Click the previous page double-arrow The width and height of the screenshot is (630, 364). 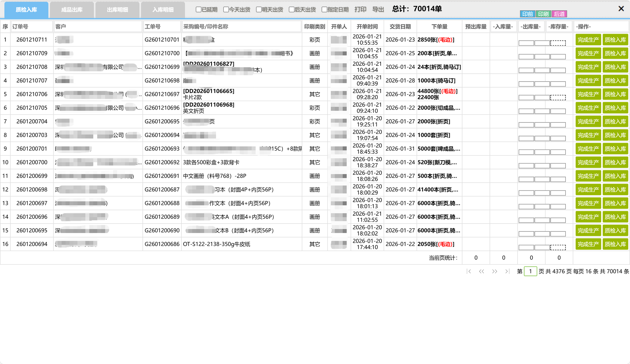(x=481, y=271)
